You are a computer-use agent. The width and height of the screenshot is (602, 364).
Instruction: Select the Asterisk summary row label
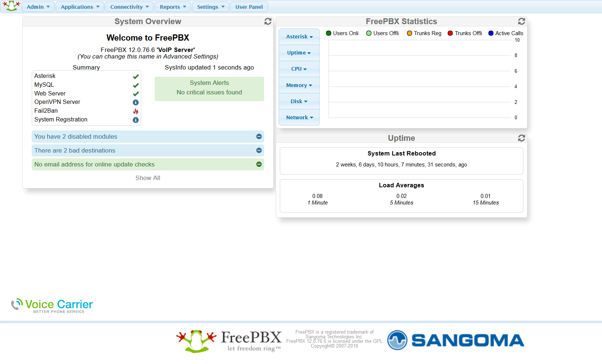pyautogui.click(x=45, y=76)
